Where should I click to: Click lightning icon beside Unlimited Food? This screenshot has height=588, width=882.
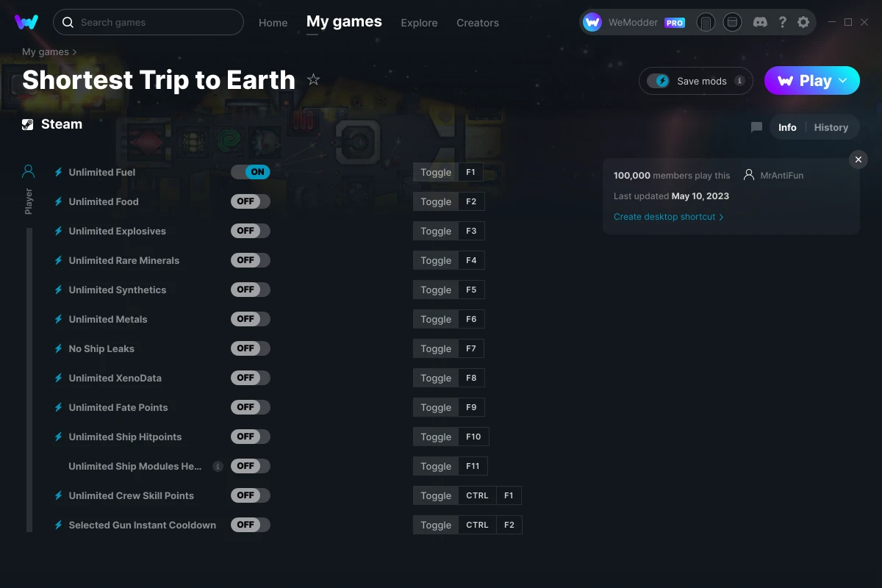pyautogui.click(x=59, y=201)
